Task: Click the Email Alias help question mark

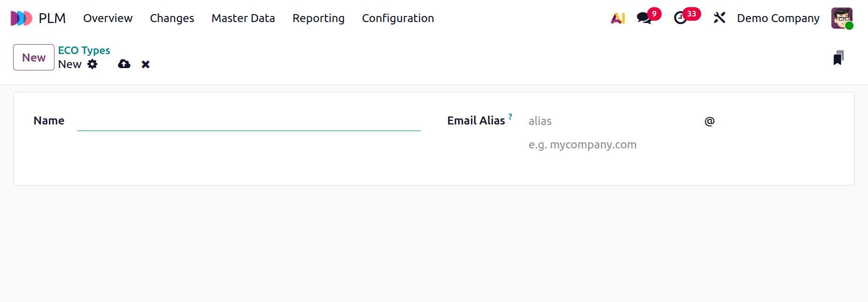Action: click(510, 116)
